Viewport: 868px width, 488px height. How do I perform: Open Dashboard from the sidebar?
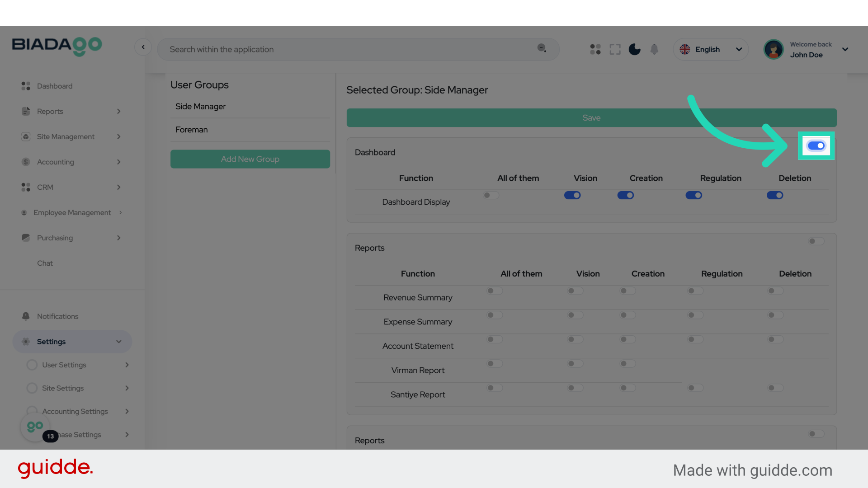tap(55, 86)
